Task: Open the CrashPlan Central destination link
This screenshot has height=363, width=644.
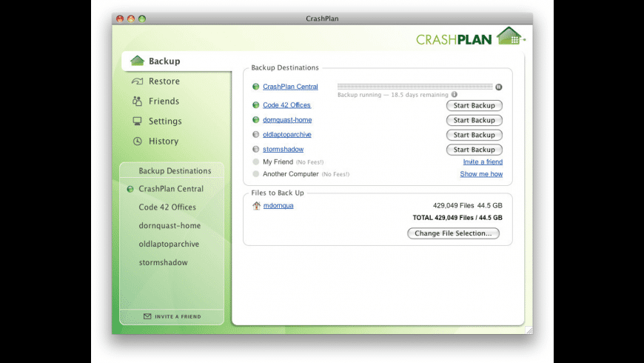Action: (290, 87)
